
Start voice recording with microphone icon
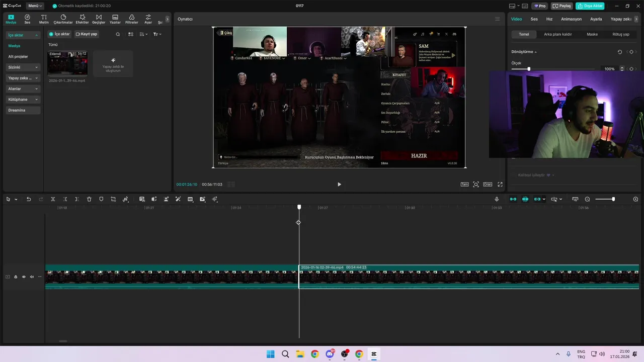pyautogui.click(x=497, y=199)
